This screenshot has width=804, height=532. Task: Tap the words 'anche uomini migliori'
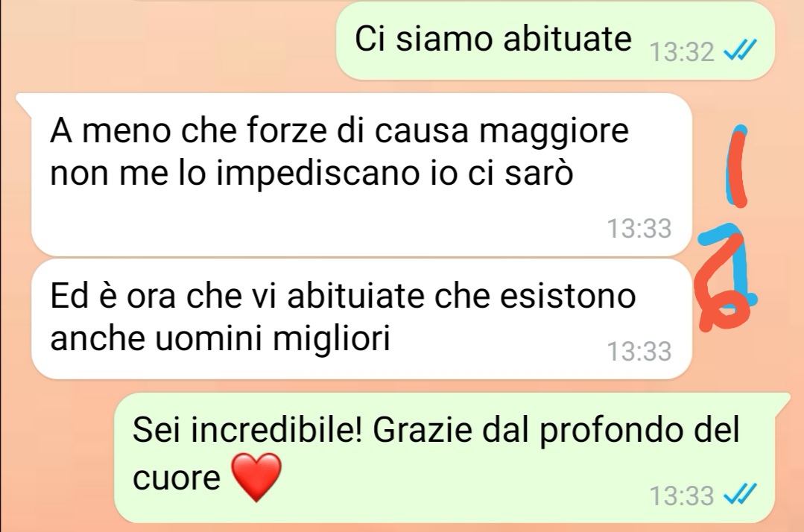[x=221, y=339]
